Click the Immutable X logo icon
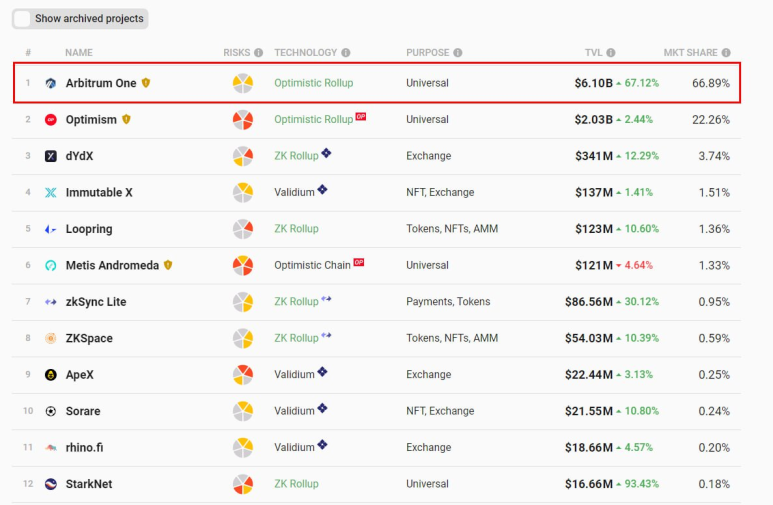Screen dimensions: 773x505 pos(50,192)
